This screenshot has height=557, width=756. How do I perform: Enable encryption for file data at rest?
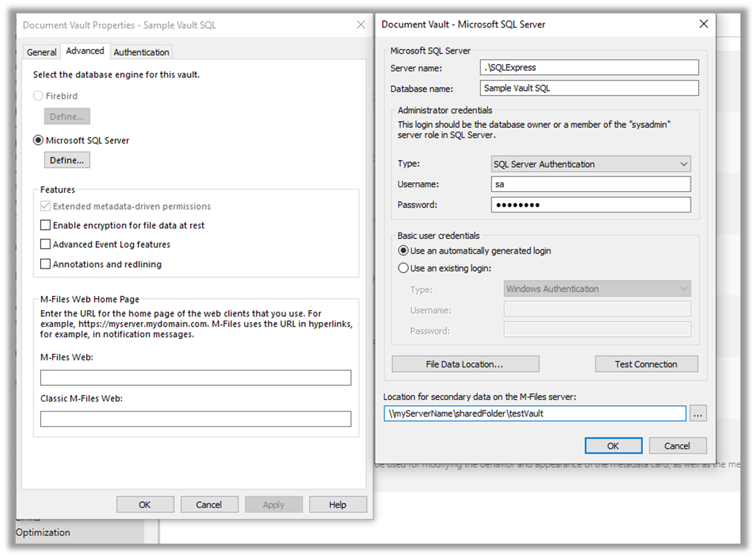coord(46,225)
